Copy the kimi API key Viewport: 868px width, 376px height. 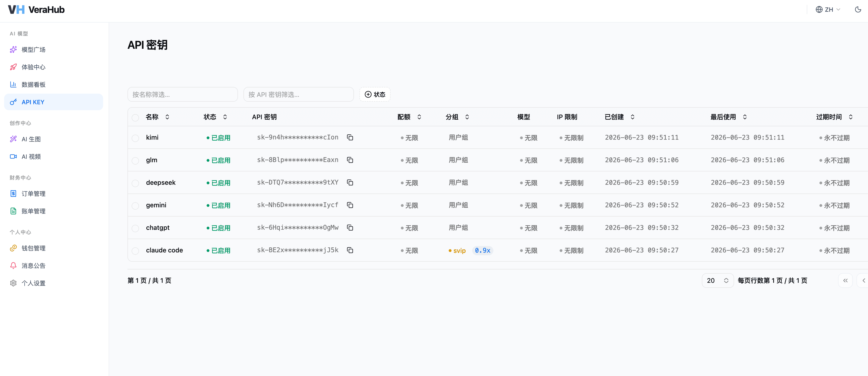point(350,137)
